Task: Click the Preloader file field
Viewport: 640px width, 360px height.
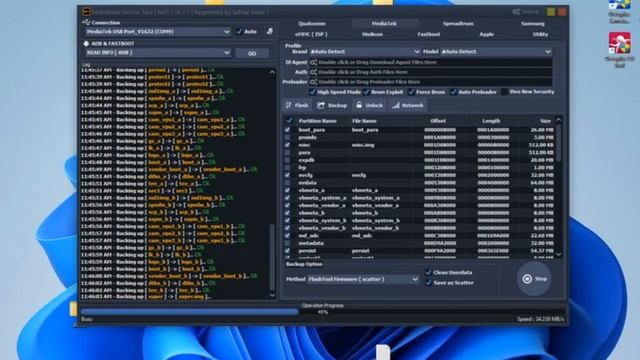Action: pos(431,82)
